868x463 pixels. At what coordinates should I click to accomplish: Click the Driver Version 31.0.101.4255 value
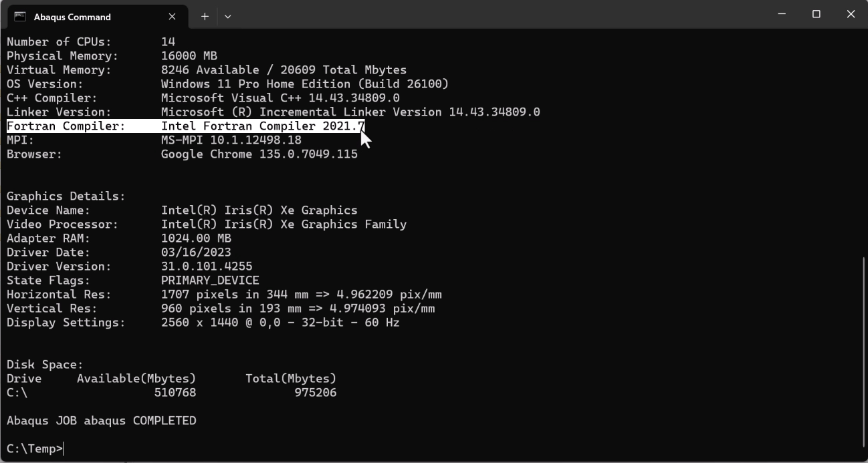(x=207, y=267)
